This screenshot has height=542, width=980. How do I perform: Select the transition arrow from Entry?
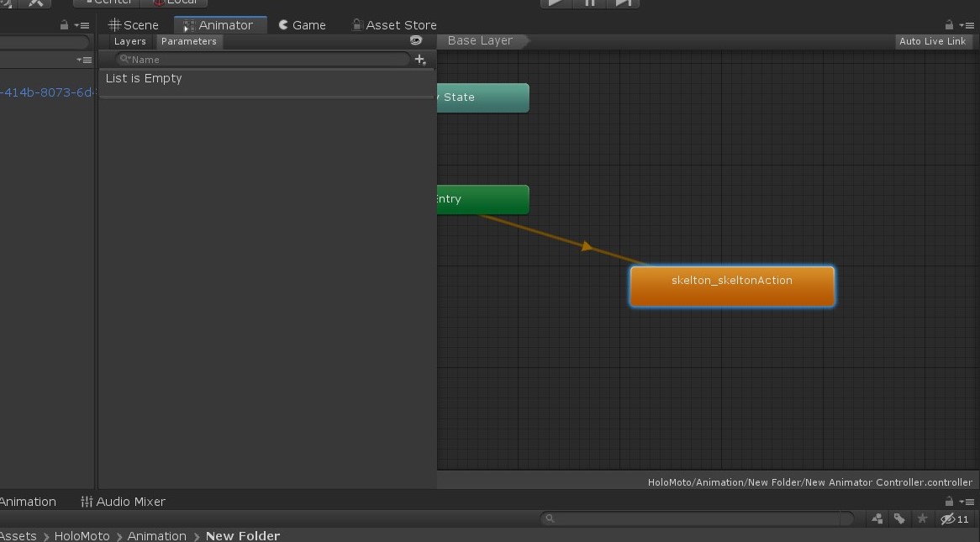[587, 246]
